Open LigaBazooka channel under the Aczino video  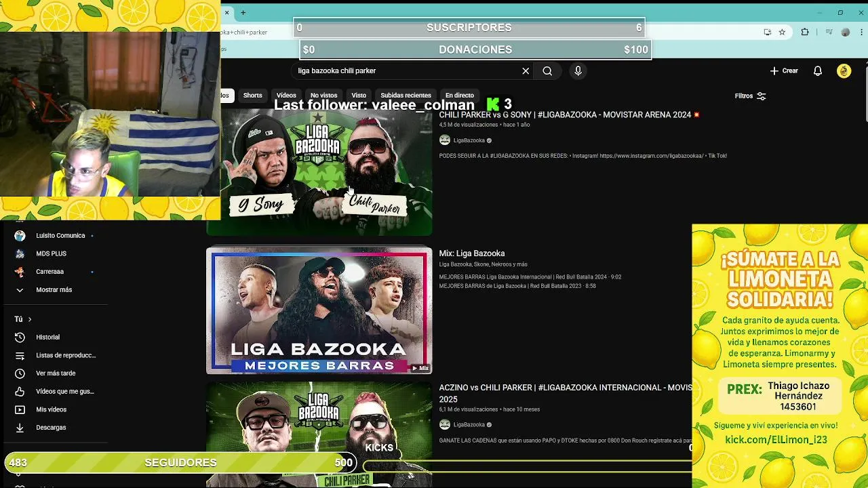pos(469,425)
